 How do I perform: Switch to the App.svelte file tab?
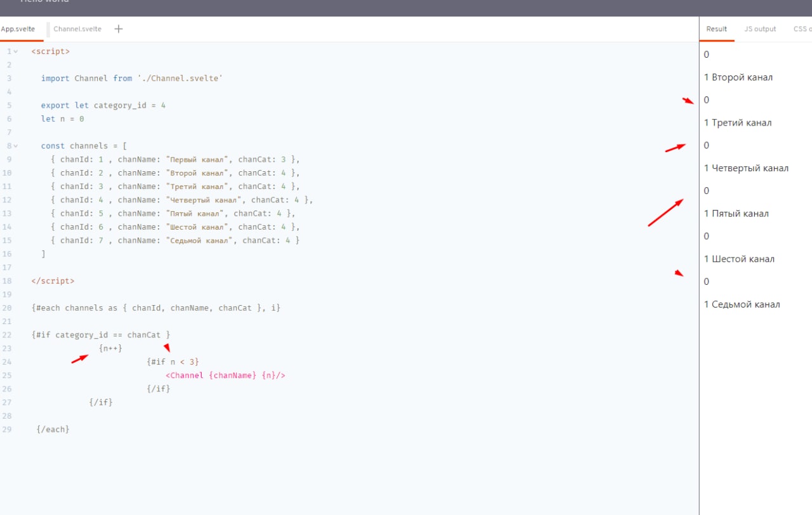18,29
